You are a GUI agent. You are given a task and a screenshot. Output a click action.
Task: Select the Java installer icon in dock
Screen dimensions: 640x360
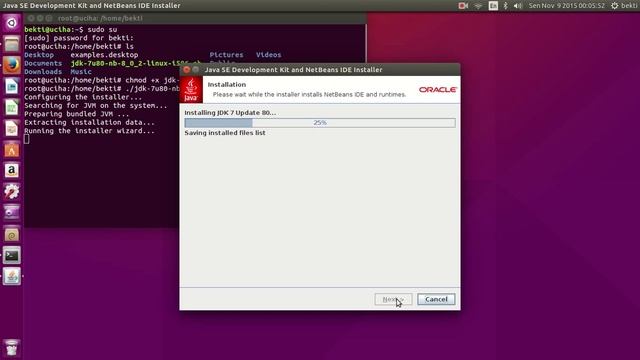click(11, 277)
